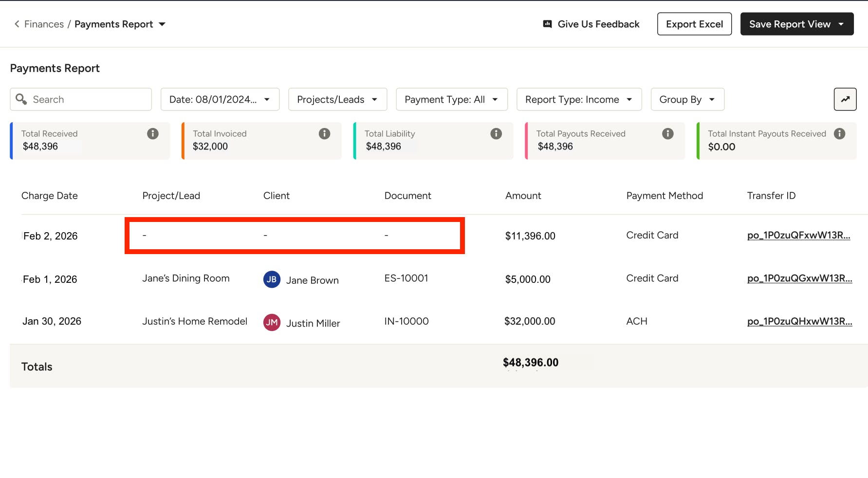Click the Project/Lead column header
Screen dimensions: 868x478
(171, 196)
